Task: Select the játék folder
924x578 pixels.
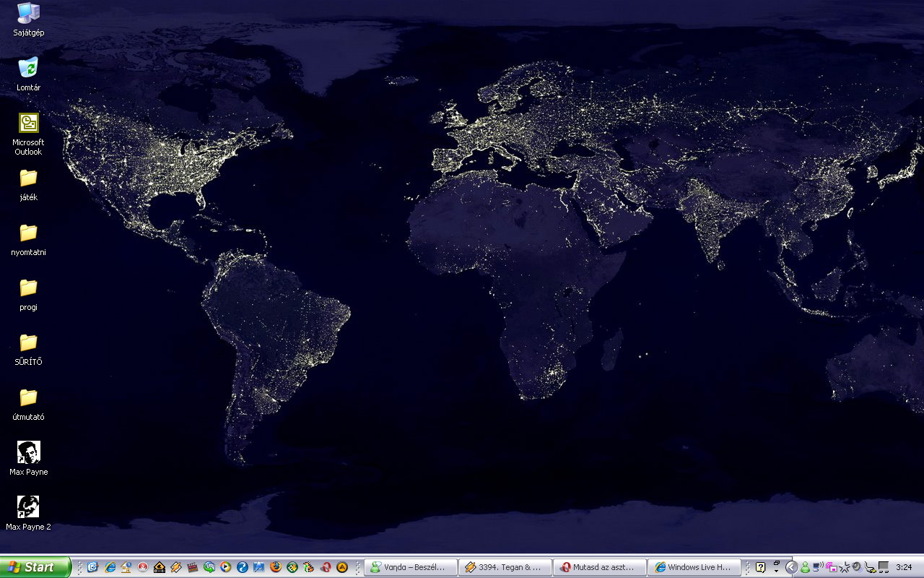Action: pyautogui.click(x=28, y=184)
